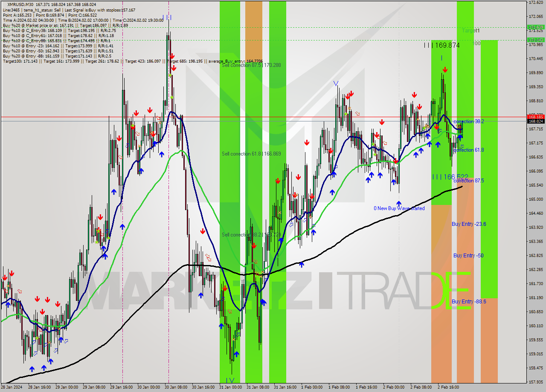This screenshot has height=392, width=546.
Task: Click the 165.000 price axis value
Action: tap(536, 199)
